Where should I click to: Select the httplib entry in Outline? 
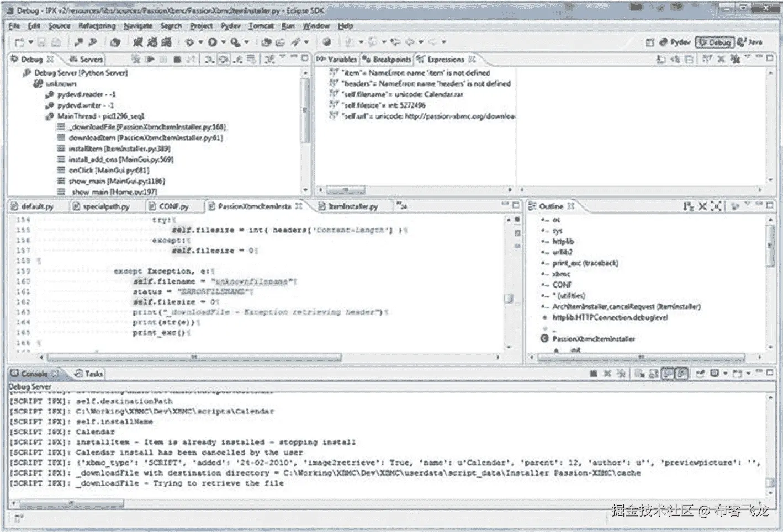click(562, 241)
